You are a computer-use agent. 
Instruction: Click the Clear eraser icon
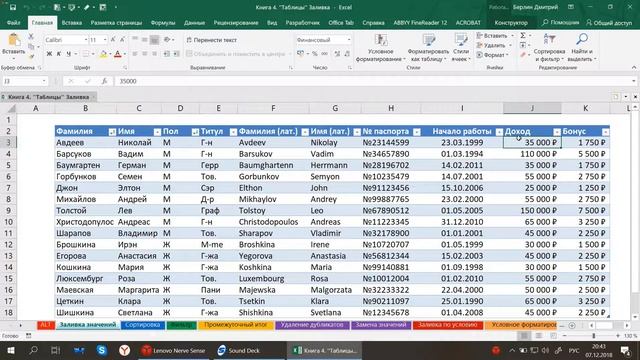(x=523, y=55)
